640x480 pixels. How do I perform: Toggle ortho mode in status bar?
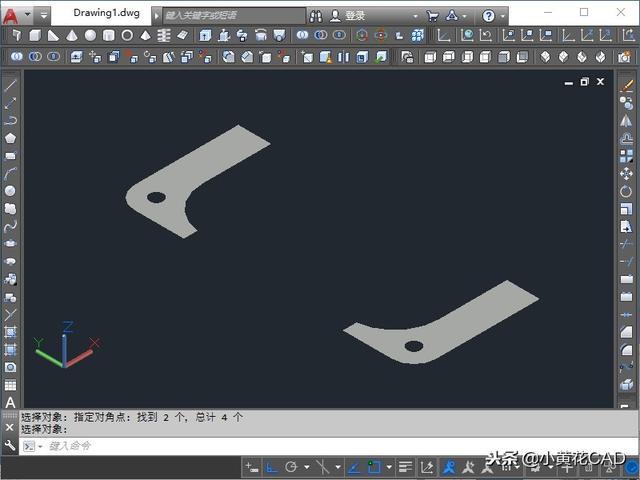coord(271,467)
